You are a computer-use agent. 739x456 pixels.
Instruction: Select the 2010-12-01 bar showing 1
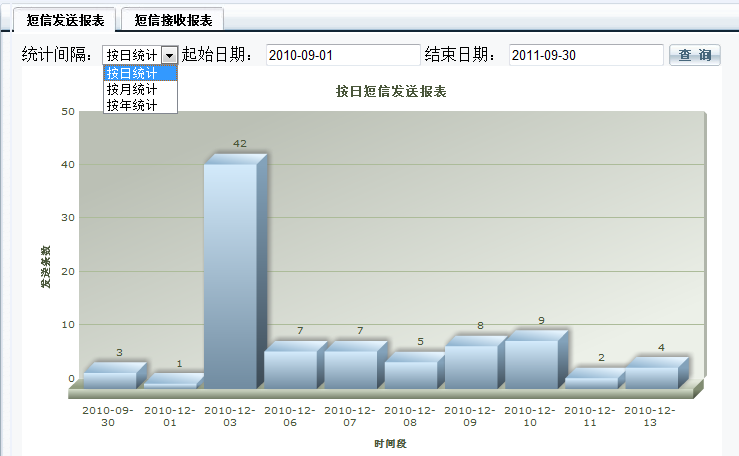pyautogui.click(x=170, y=384)
